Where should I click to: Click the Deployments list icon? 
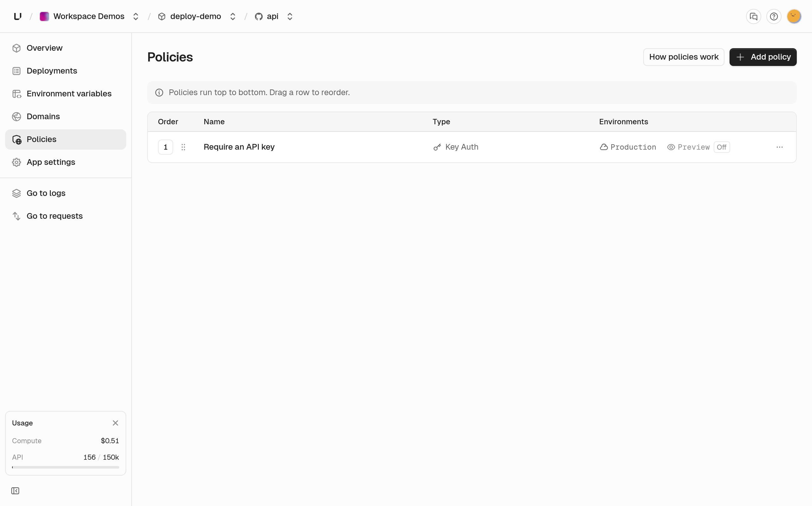[x=16, y=71]
